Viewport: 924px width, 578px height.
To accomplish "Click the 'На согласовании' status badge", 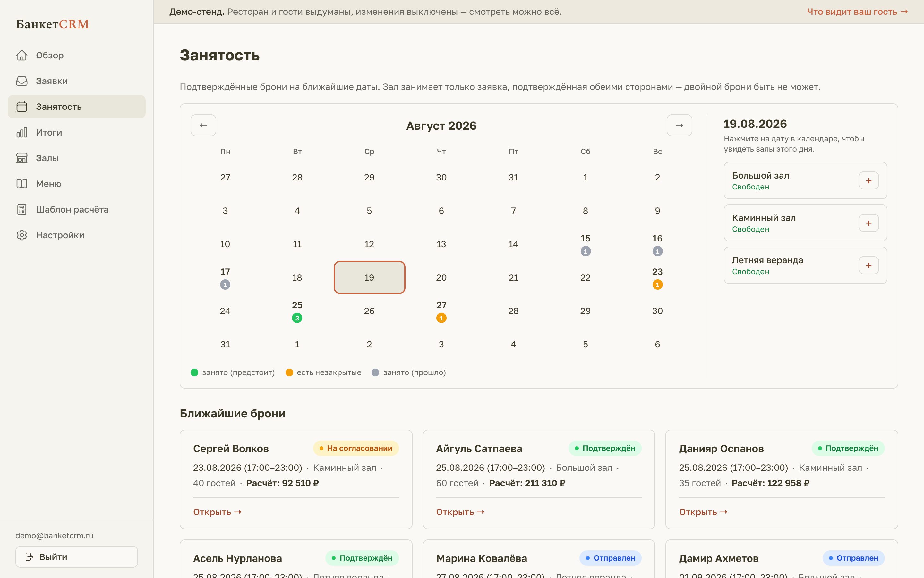I will pyautogui.click(x=356, y=448).
